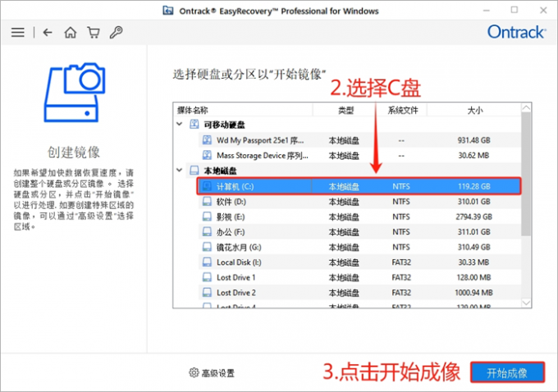
Task: Select the Local Disk (I:) partition
Action: pyautogui.click(x=359, y=262)
